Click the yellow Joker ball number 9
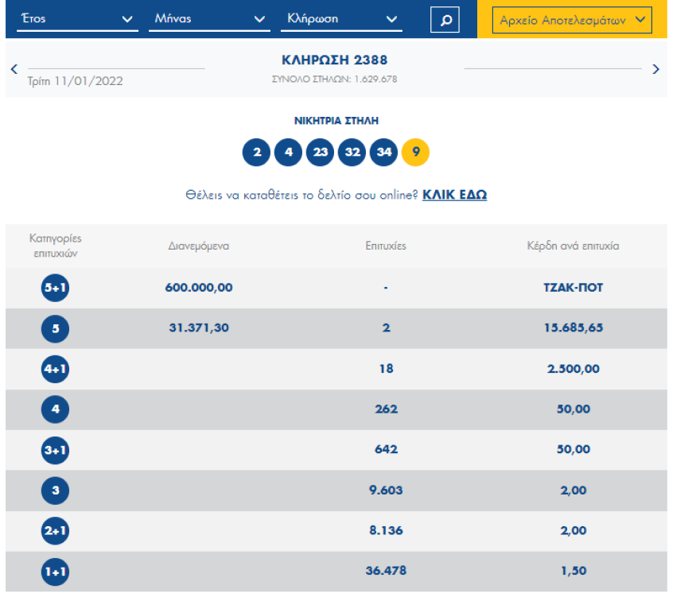700x601 pixels. (415, 152)
